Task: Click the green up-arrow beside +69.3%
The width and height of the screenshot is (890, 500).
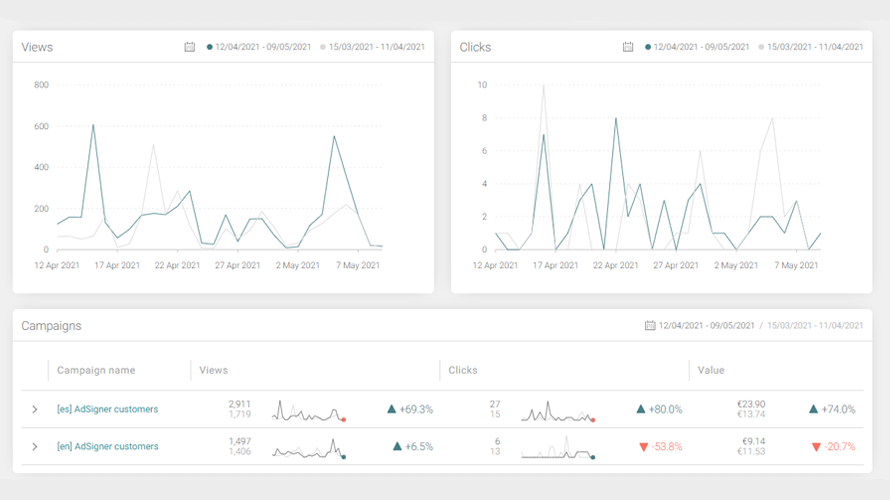Action: point(391,409)
